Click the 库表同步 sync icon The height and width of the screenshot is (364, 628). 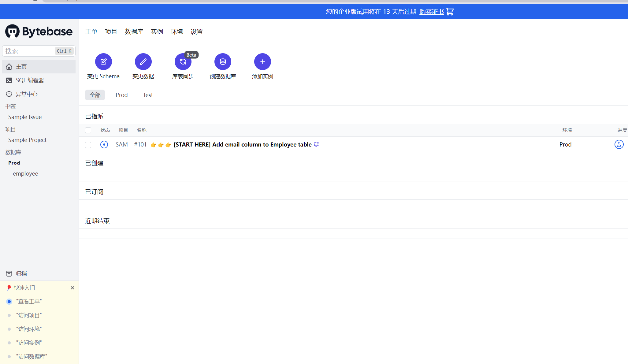coord(183,61)
